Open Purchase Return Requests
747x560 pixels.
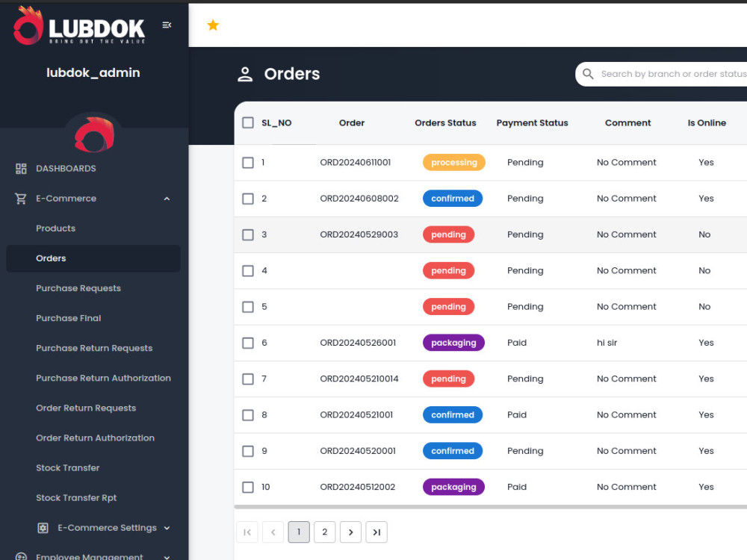point(94,349)
